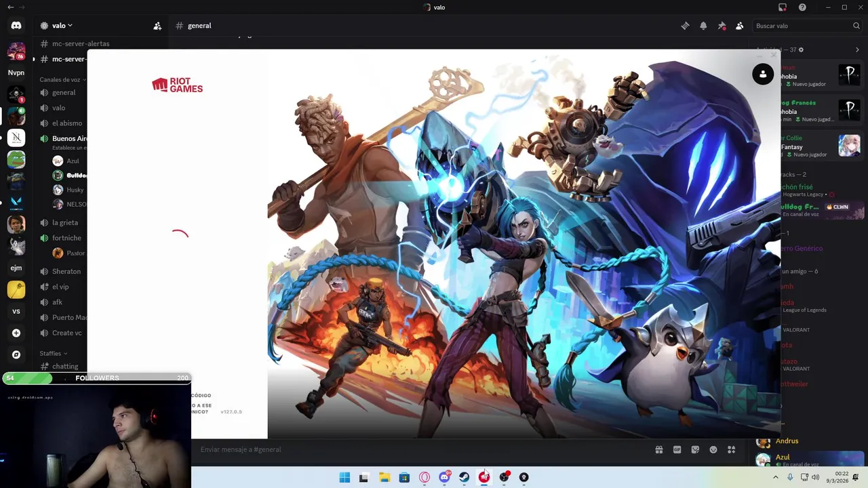Open the VS server icon

tap(16, 312)
